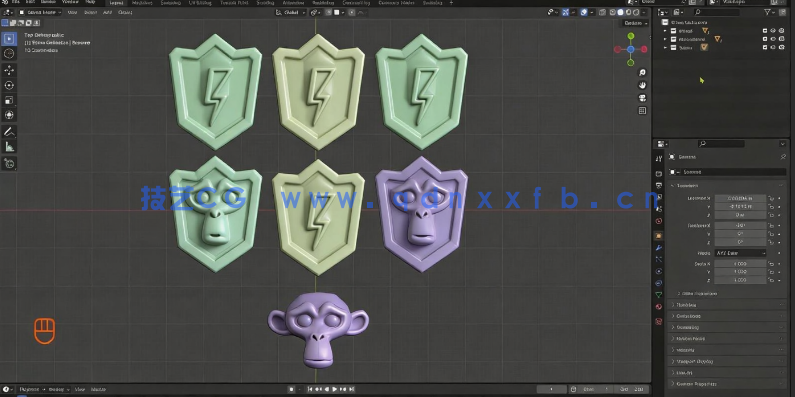This screenshot has width=795, height=397.
Task: Select the Select Box tool
Action: [x=9, y=39]
